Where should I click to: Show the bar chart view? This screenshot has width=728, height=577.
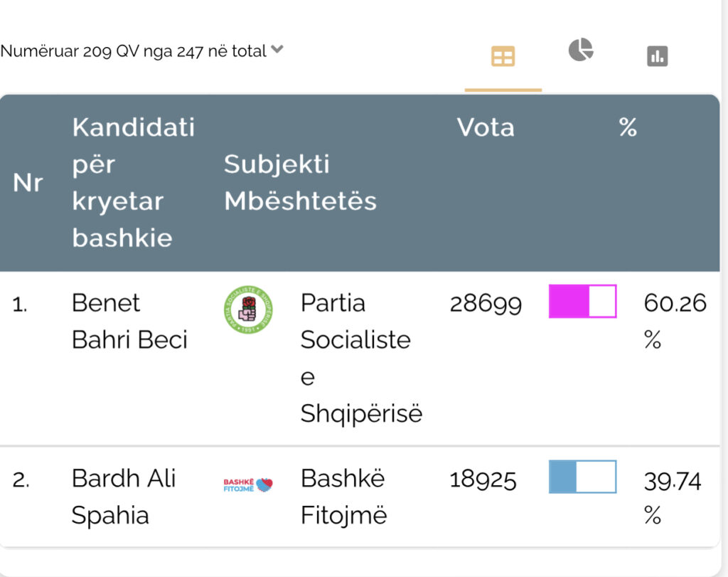[658, 56]
